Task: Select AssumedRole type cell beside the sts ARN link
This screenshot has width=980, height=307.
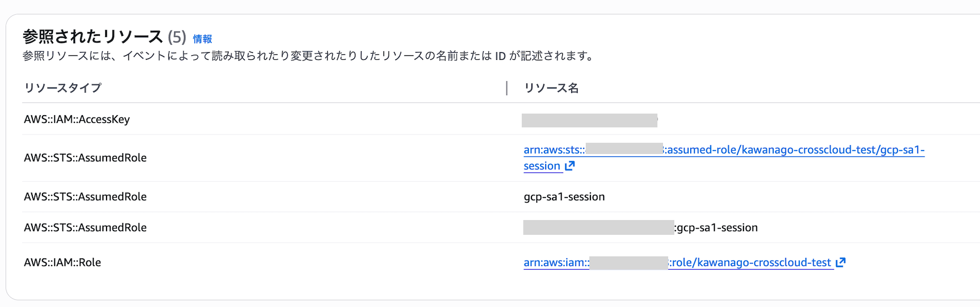Action: [85, 158]
